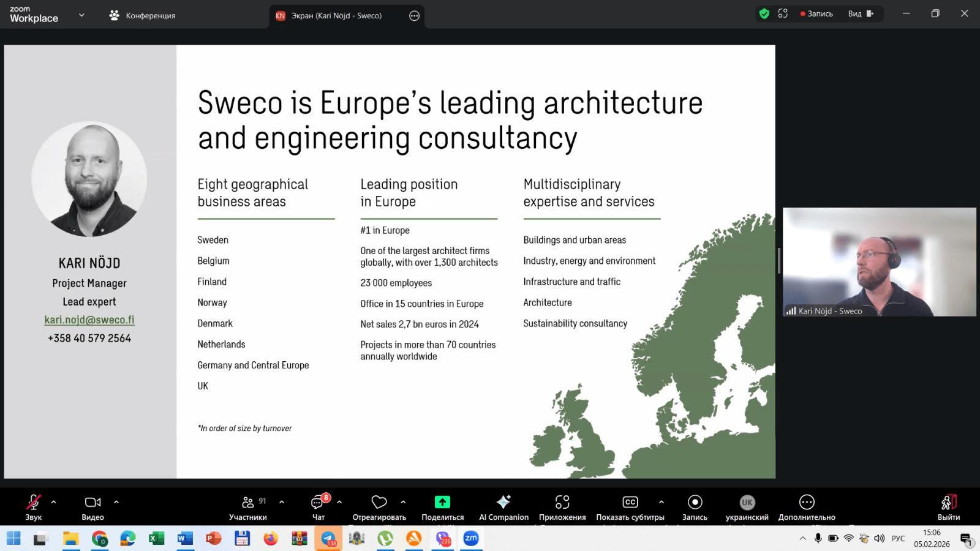Expand audio options arrow next to Звук
This screenshot has width=980, height=551.
click(x=54, y=502)
